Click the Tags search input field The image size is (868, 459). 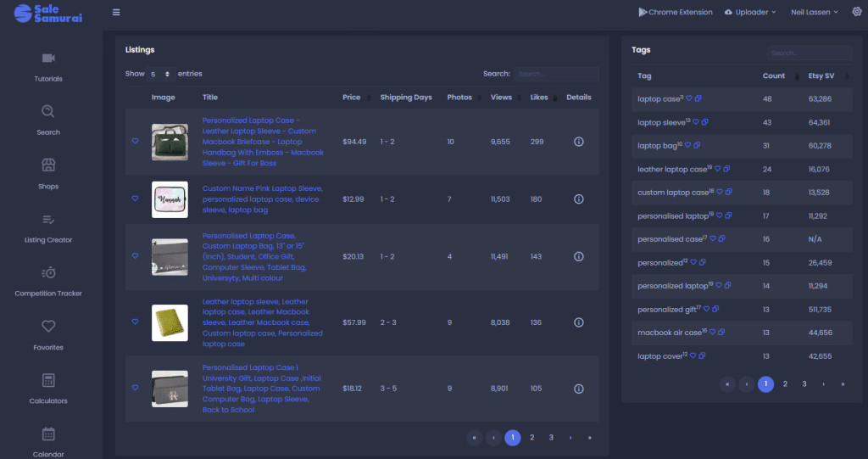click(x=809, y=53)
